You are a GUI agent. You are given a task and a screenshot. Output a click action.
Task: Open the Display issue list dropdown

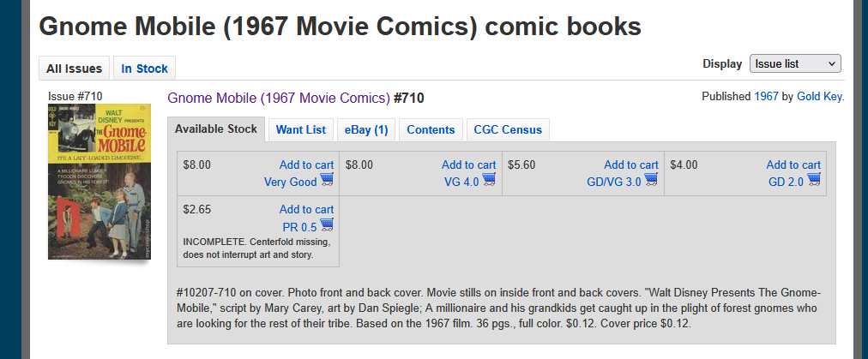tap(795, 63)
